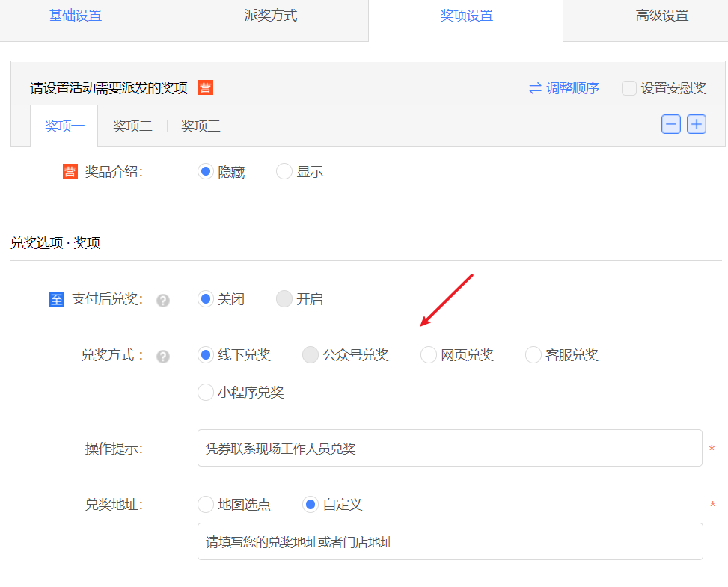
Task: Open the help tooltip icon next to 支付后兑奖
Action: pos(163,300)
